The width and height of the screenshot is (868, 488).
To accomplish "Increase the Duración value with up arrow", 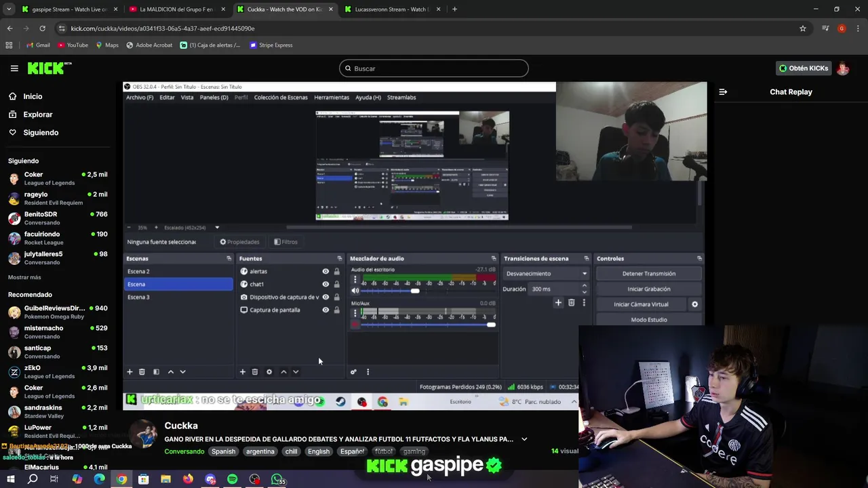I will click(x=584, y=286).
